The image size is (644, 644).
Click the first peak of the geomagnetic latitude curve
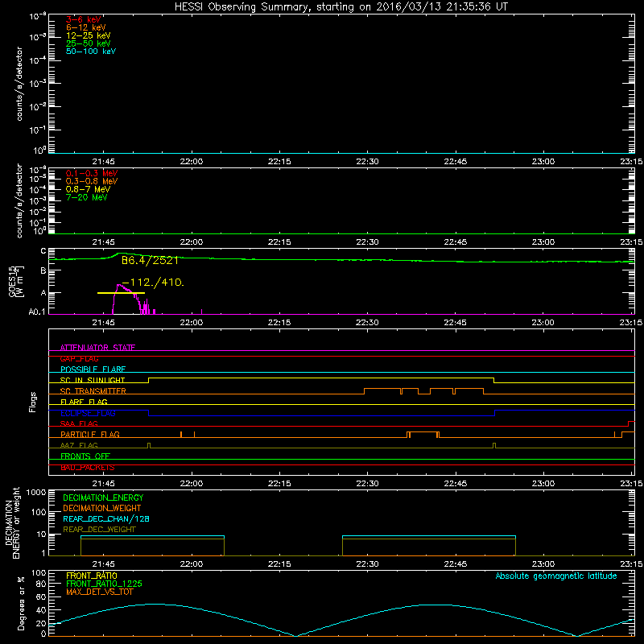(153, 605)
